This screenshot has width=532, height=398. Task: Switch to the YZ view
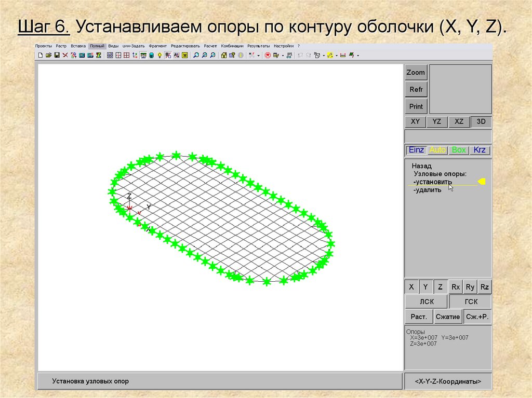tap(436, 121)
